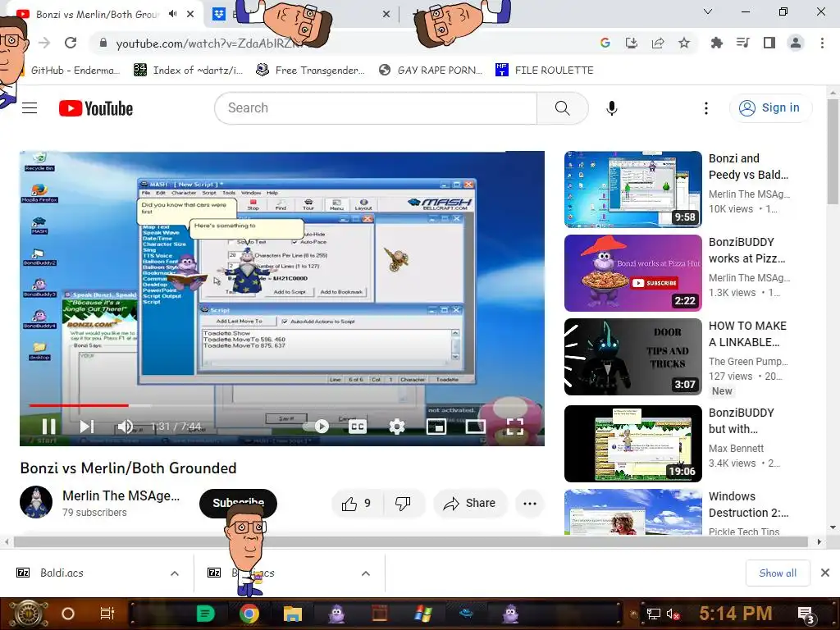Open the Index of ~dartz bookmark
Viewport: 840px width, 630px height.
coord(188,71)
